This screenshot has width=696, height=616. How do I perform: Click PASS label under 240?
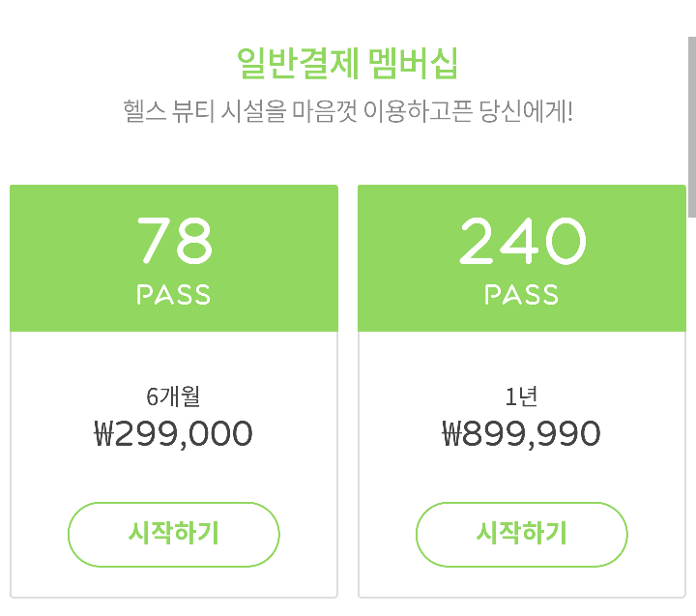click(522, 294)
